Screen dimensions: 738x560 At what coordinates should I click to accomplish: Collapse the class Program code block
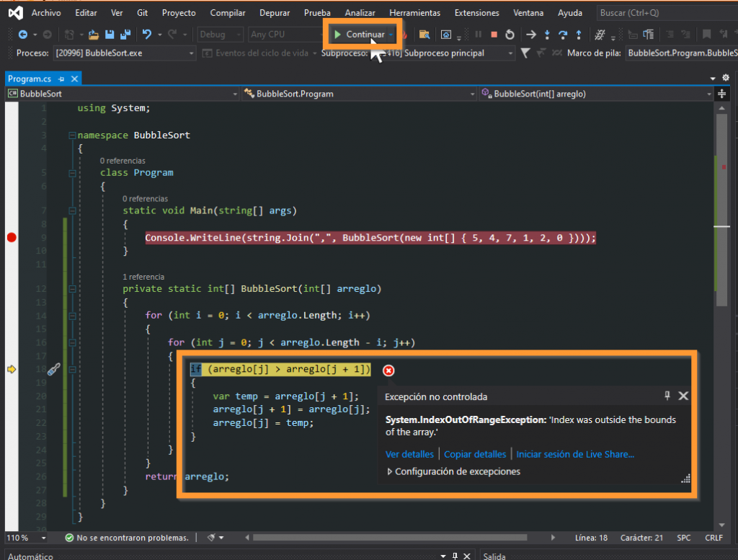tap(71, 173)
